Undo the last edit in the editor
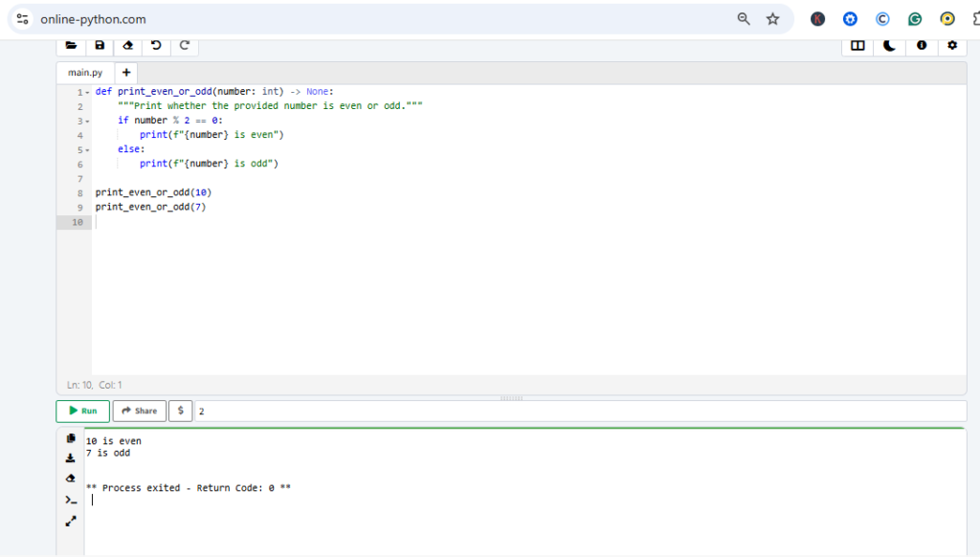 pos(156,45)
